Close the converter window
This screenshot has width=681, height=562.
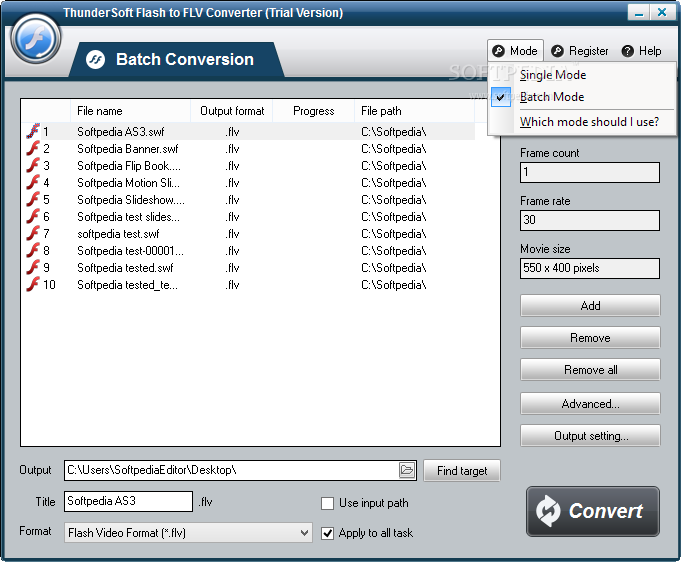point(662,13)
